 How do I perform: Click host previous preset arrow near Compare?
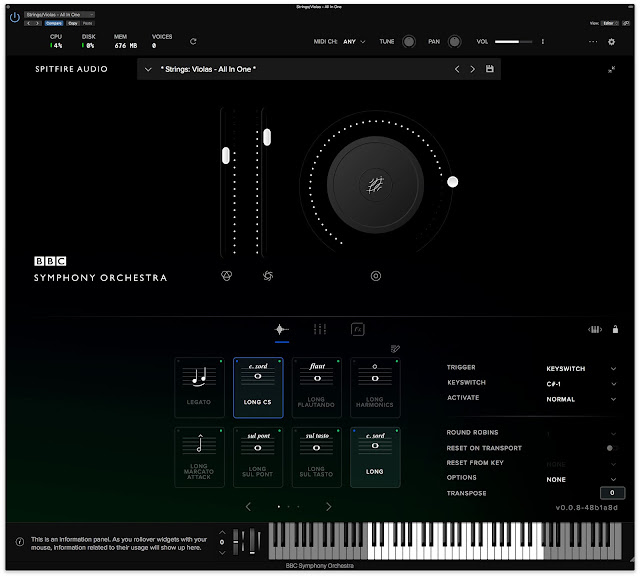[29, 23]
